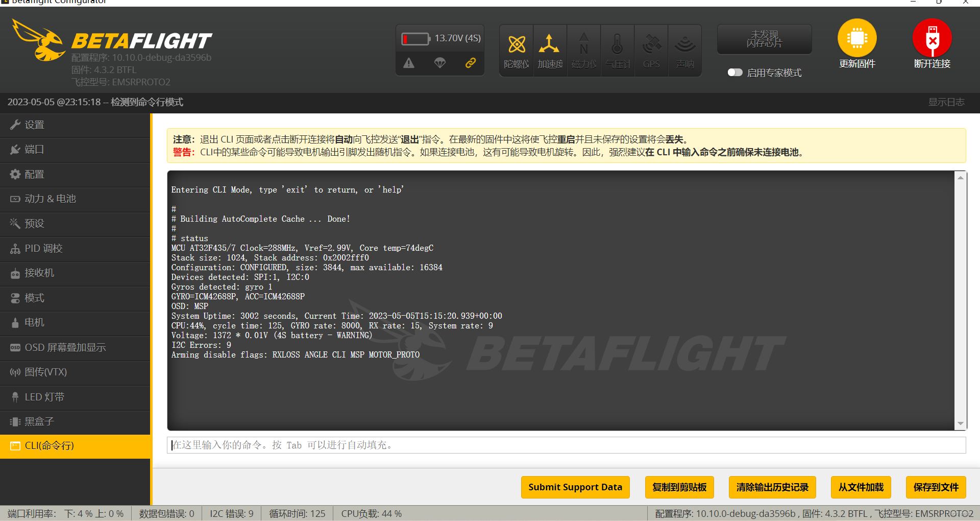Open the 图传(VTX) tab
This screenshot has width=980, height=521.
pos(75,372)
